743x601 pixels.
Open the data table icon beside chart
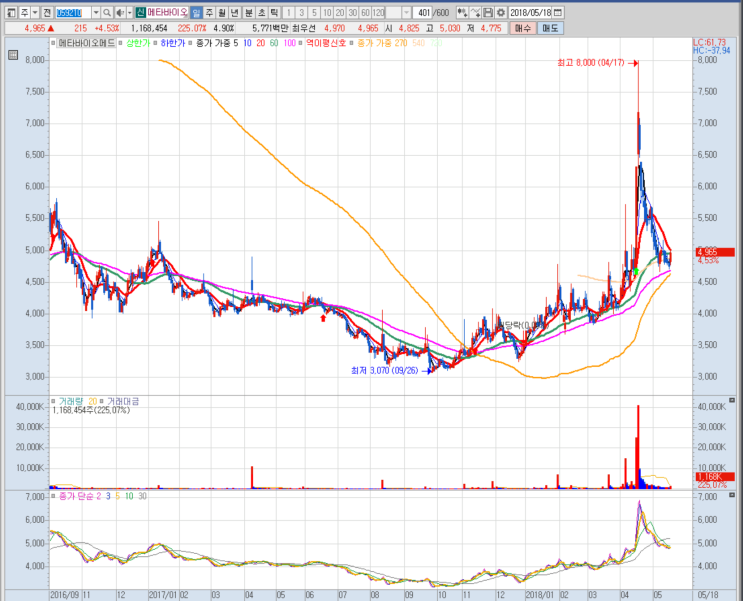(13, 55)
